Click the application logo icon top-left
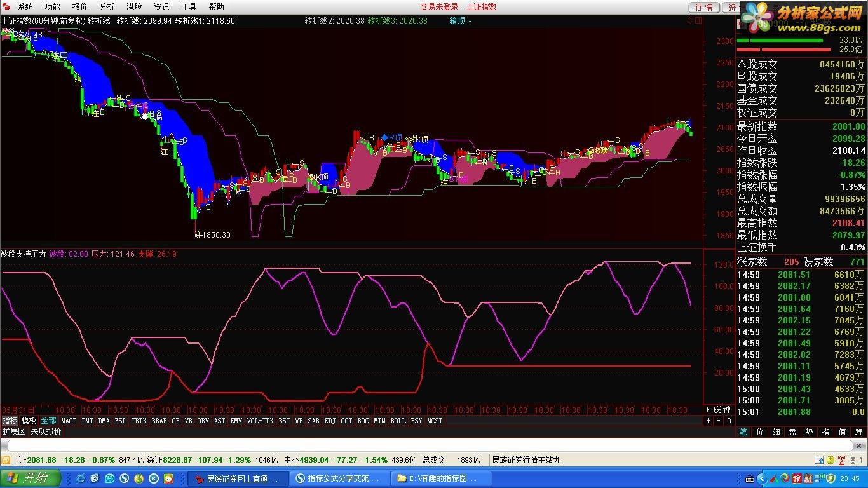 [7, 7]
